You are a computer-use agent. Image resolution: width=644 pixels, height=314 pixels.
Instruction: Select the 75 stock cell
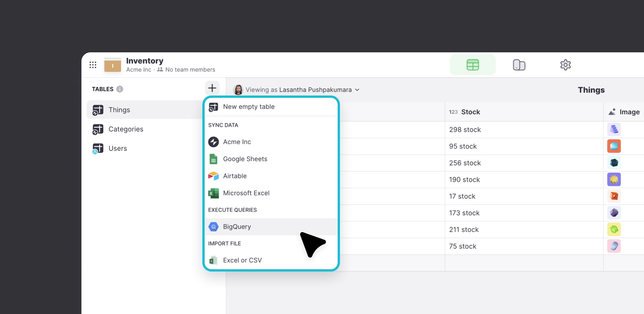coord(524,246)
